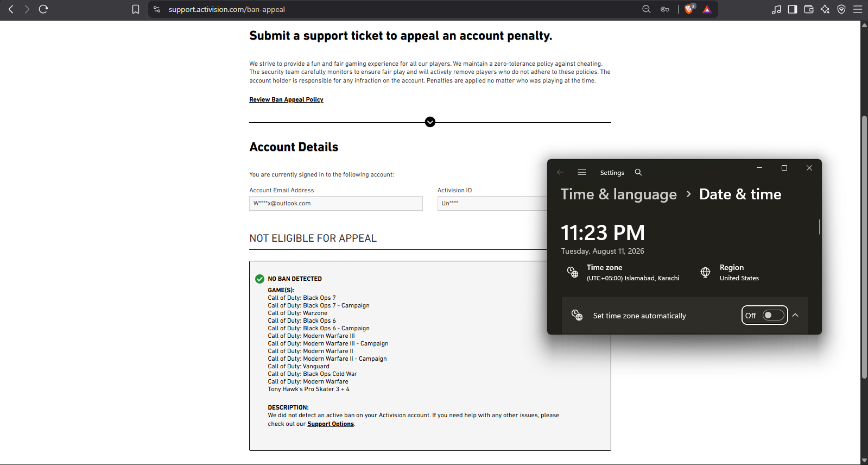Click 'Tony Hawk's Pro Skater 3 + 4' entry
Image resolution: width=868 pixels, height=465 pixels.
coord(309,389)
